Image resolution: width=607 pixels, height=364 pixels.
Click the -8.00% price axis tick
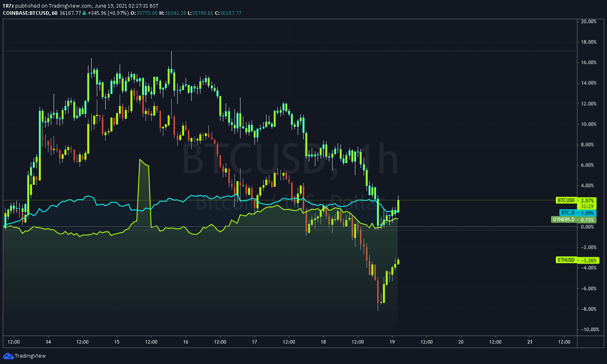click(x=589, y=309)
